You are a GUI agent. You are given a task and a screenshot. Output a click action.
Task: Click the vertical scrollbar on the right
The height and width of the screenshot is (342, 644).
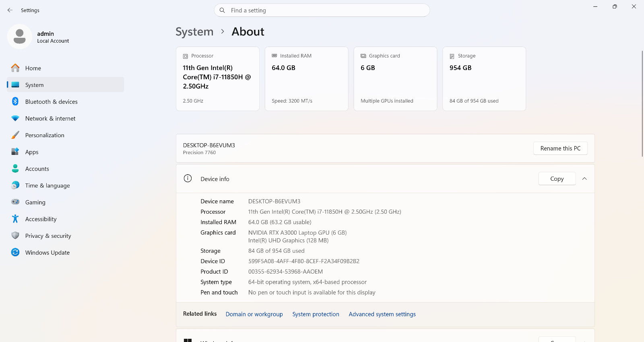642,104
